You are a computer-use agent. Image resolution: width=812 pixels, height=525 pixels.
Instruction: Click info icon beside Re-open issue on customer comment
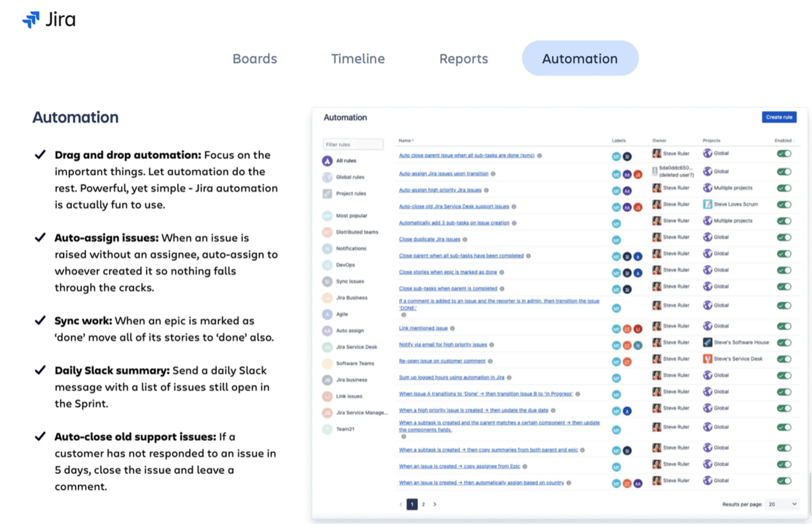pos(490,361)
